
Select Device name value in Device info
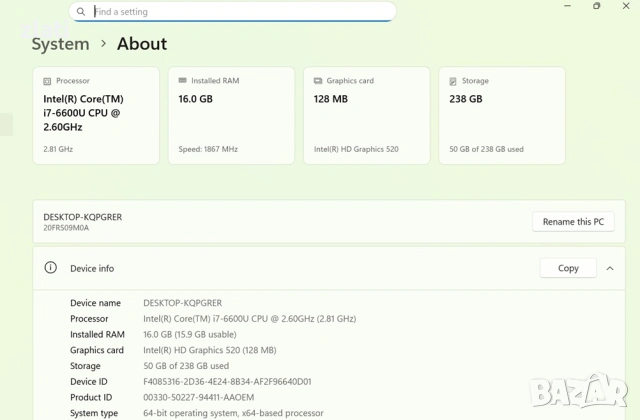(x=182, y=303)
